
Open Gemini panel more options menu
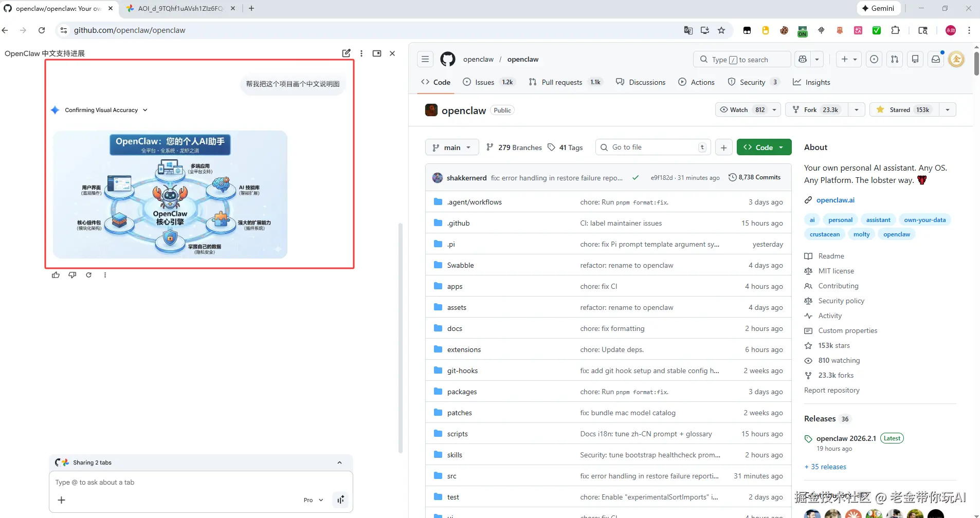click(361, 53)
